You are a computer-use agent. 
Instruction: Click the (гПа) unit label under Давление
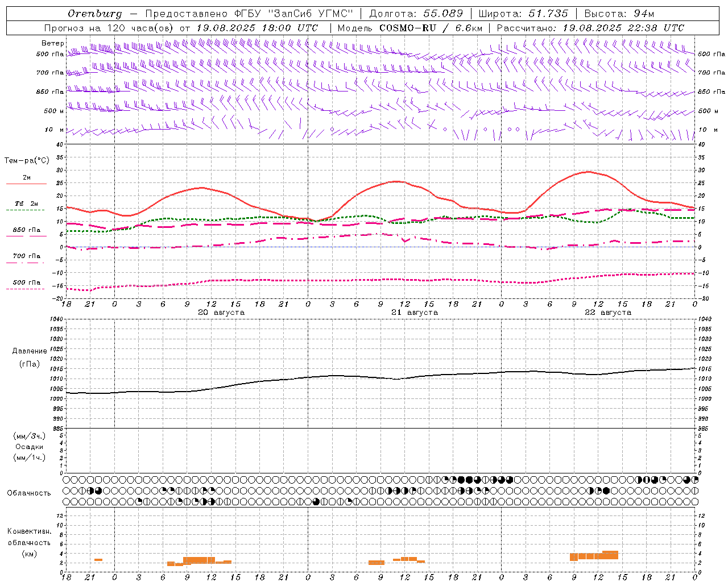(30, 364)
